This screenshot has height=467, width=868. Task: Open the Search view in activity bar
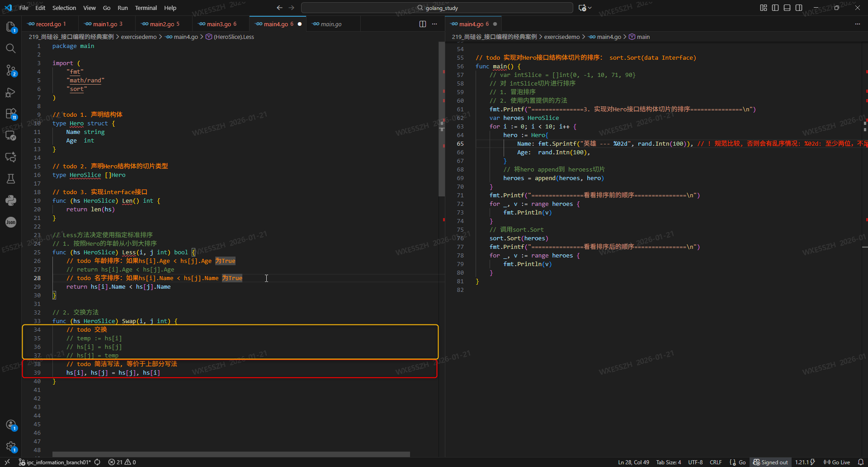coord(11,48)
